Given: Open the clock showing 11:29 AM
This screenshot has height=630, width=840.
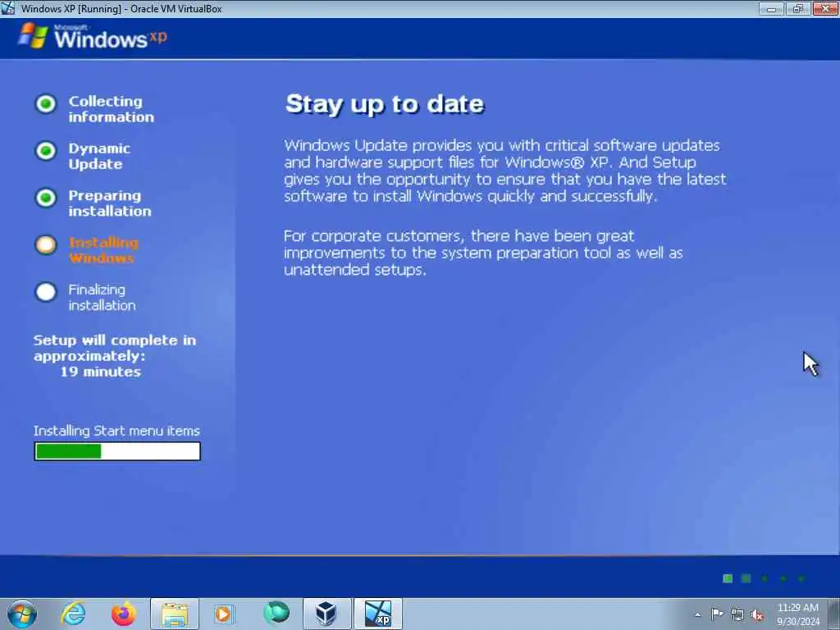Looking at the screenshot, I should 798,614.
